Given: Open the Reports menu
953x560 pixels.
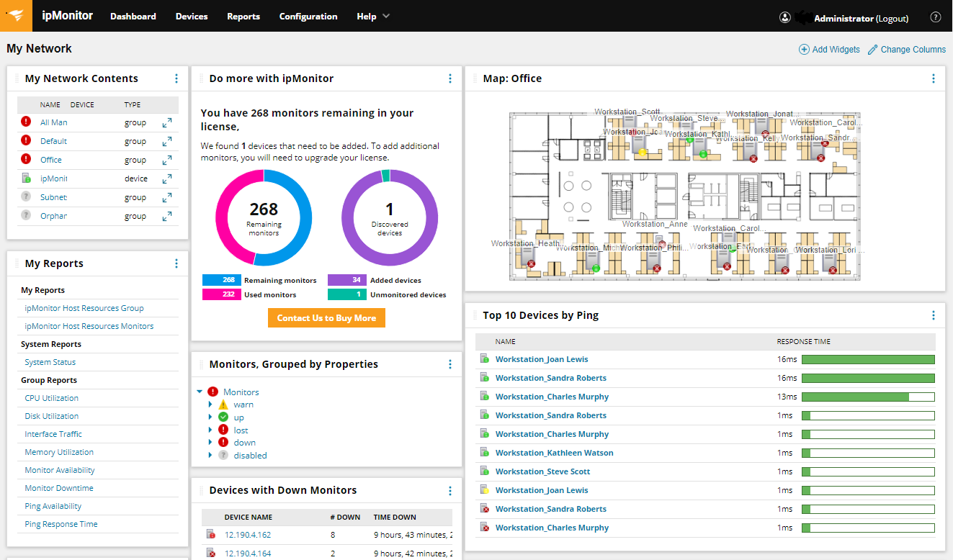Looking at the screenshot, I should coord(243,17).
